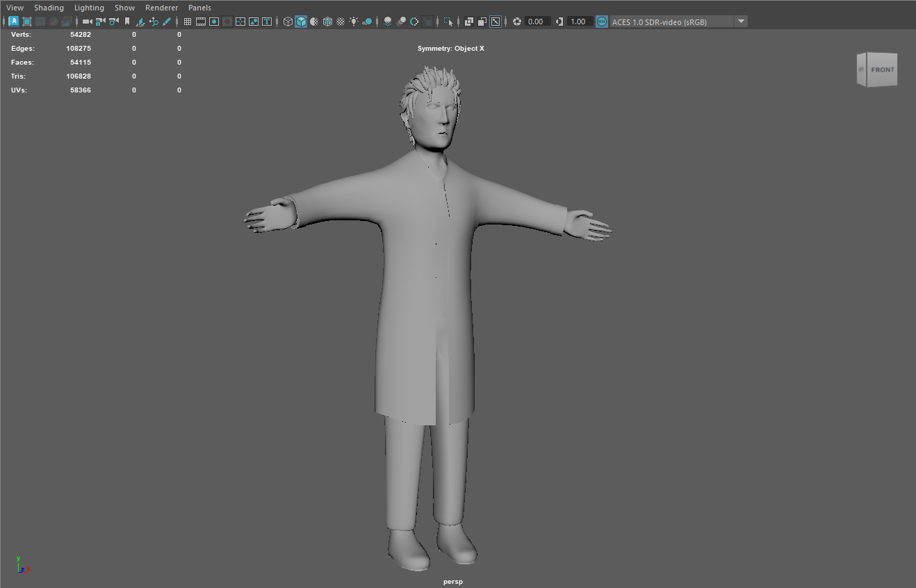Click the Isolate Select icon
Screen dimensions: 916x588
pyautogui.click(x=448, y=22)
